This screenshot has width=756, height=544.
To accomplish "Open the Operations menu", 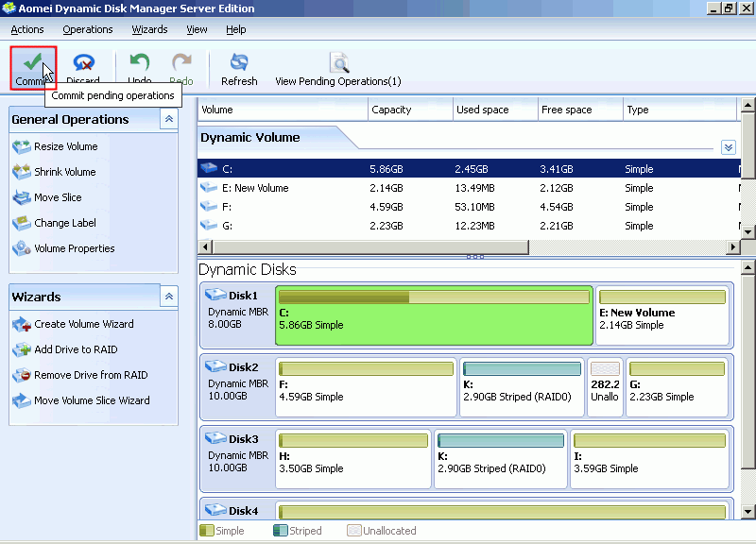I will pyautogui.click(x=87, y=29).
